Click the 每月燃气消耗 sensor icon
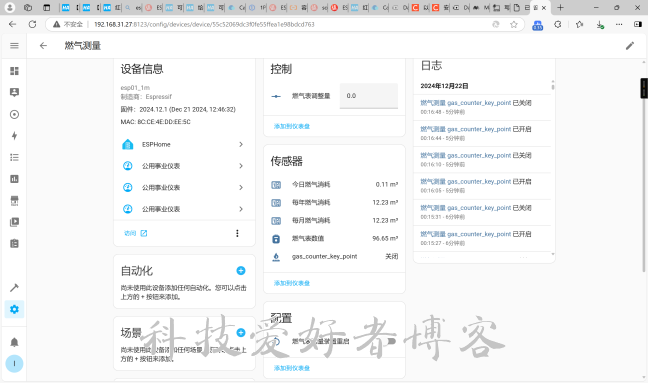 [x=276, y=221]
